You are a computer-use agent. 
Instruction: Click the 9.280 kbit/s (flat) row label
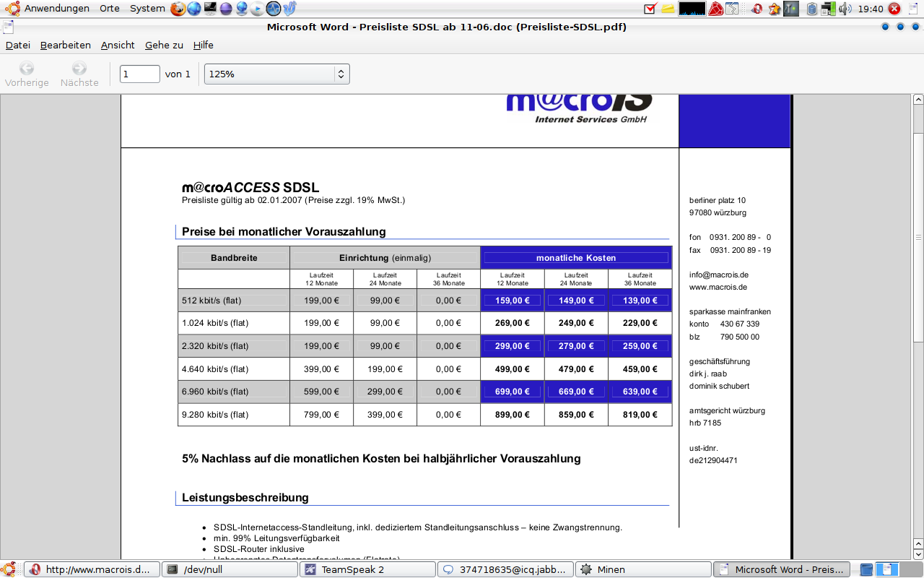[215, 415]
